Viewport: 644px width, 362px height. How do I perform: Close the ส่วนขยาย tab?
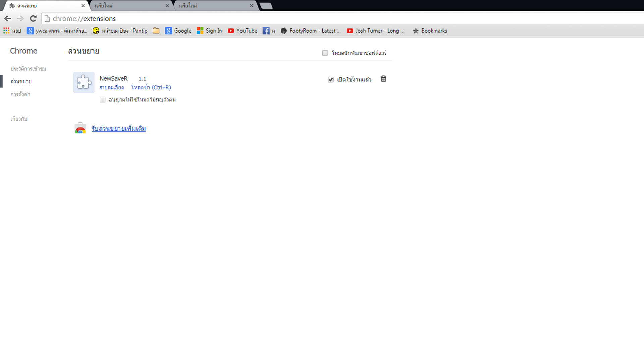(83, 6)
